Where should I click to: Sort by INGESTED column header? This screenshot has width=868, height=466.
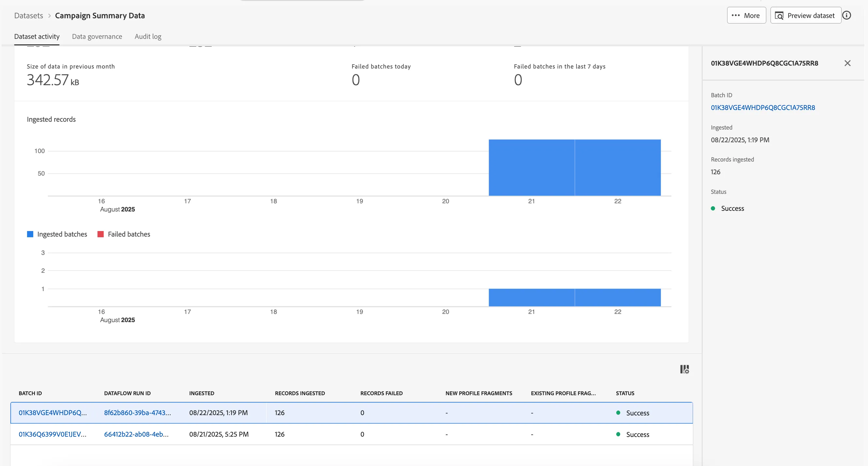[202, 393]
